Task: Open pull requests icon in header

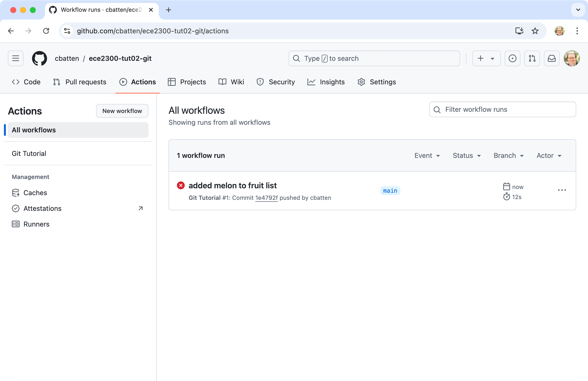Action: point(532,58)
